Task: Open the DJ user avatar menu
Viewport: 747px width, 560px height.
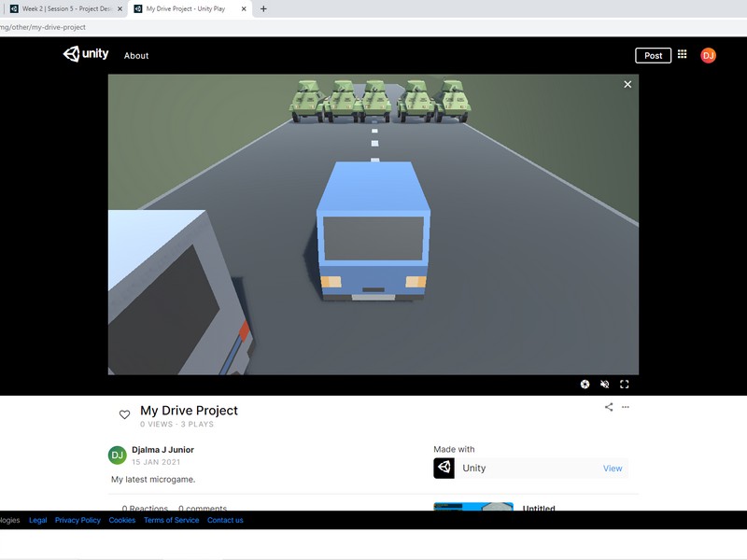Action: click(x=708, y=55)
